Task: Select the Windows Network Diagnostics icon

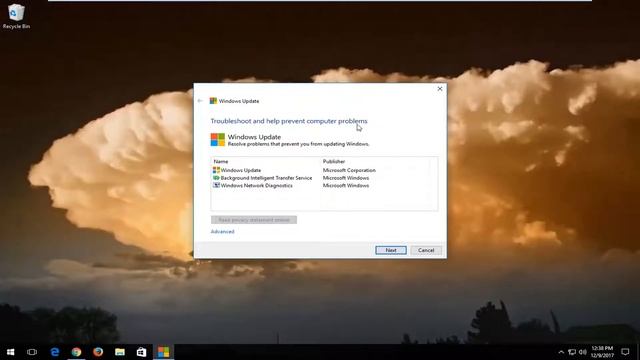Action: pos(216,185)
